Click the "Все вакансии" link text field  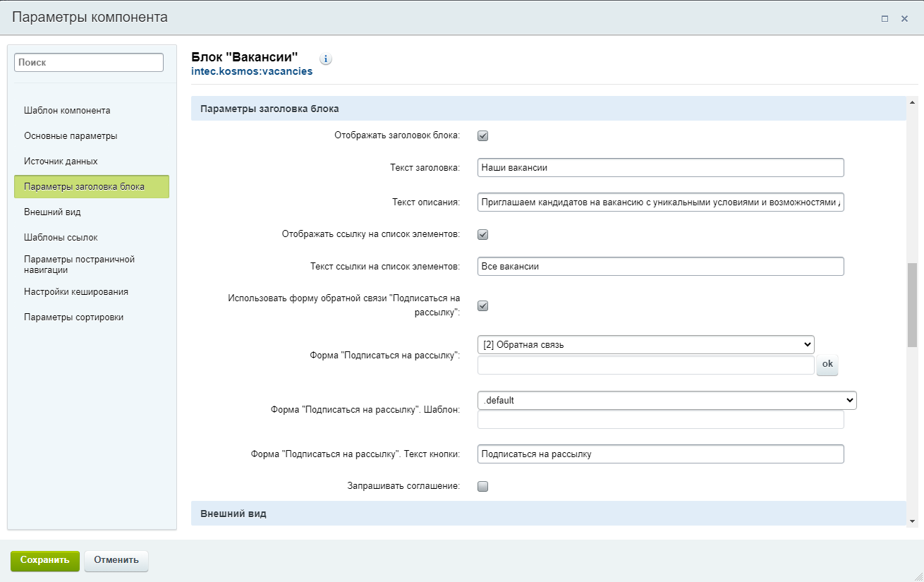[661, 266]
